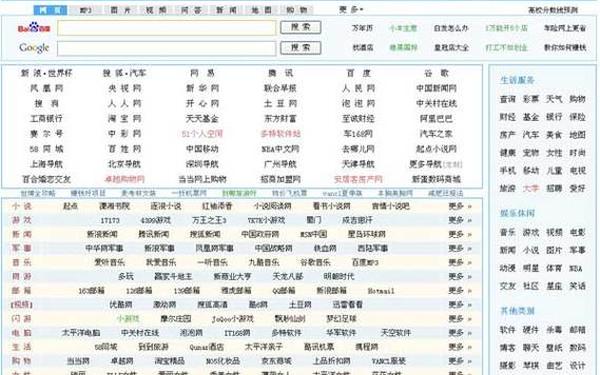600x375 pixels.
Task: Open the 凤凰网 link
Action: [x=46, y=88]
